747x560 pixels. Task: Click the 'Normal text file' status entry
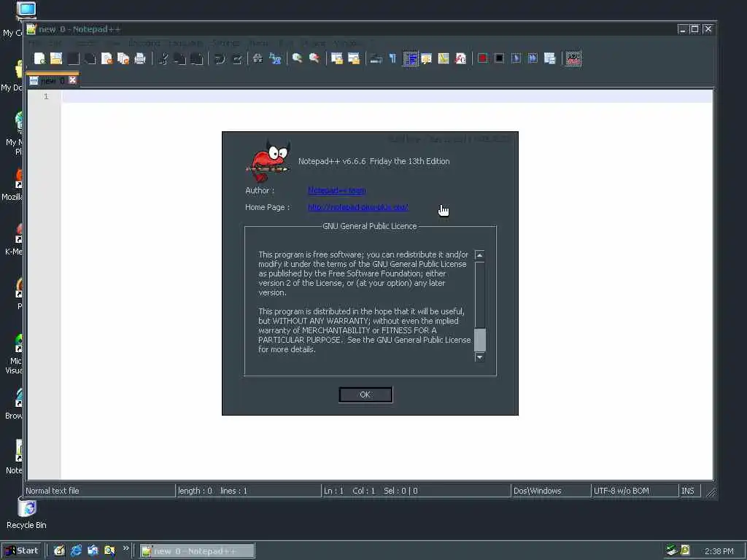tap(53, 491)
